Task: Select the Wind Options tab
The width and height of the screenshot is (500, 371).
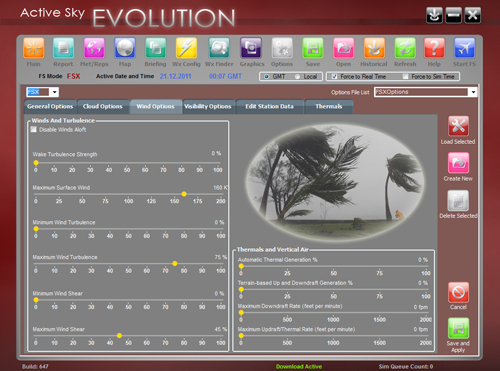Action: [155, 107]
